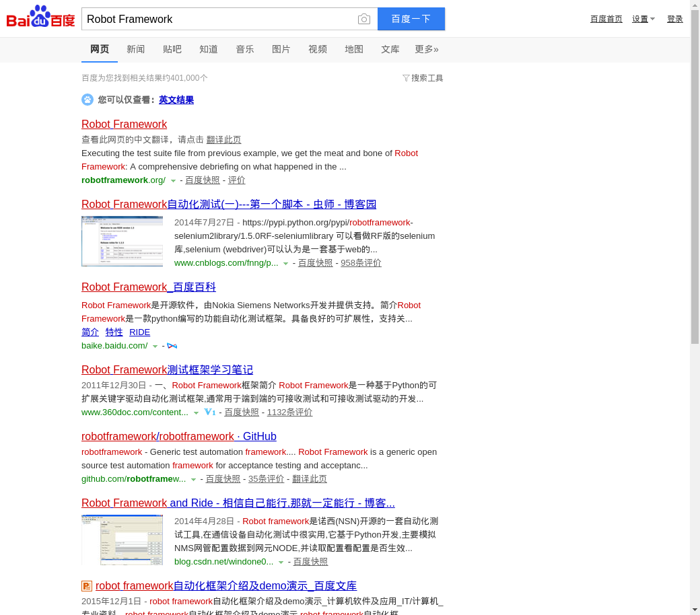Click the paw icon beside 英文结果 hint
This screenshot has width=700, height=615.
pos(87,100)
